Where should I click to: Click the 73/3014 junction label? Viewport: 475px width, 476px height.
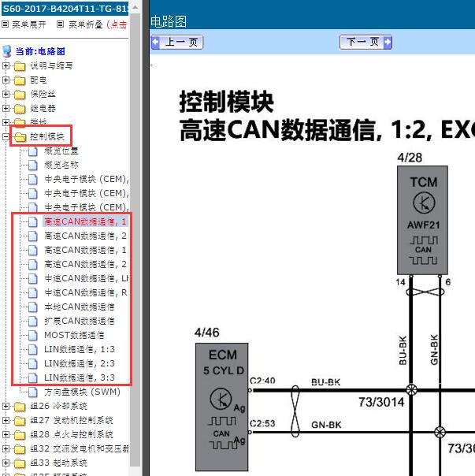[381, 403]
